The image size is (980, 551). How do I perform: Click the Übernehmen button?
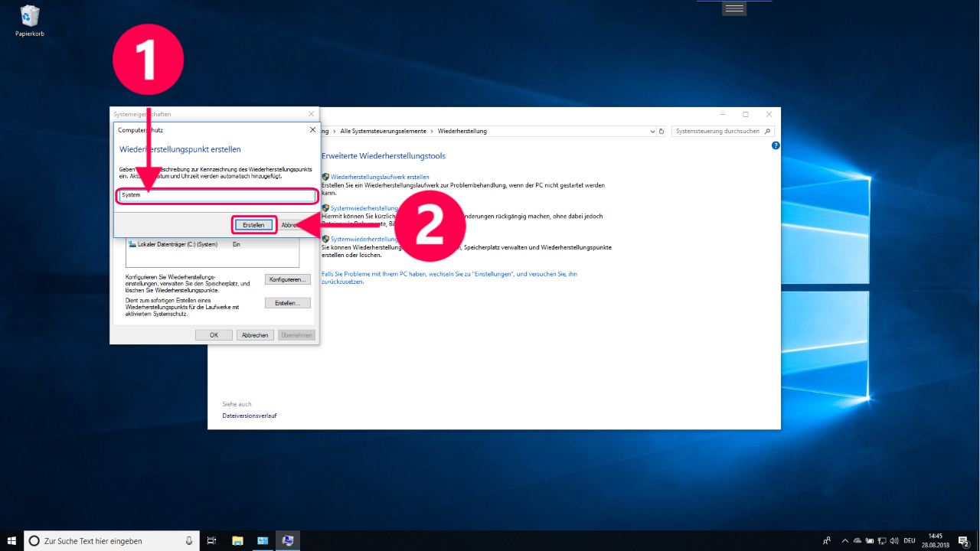click(296, 335)
